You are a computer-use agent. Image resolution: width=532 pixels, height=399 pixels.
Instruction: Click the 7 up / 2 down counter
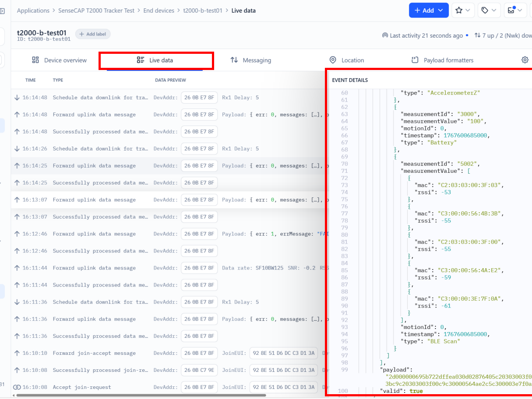click(x=503, y=35)
